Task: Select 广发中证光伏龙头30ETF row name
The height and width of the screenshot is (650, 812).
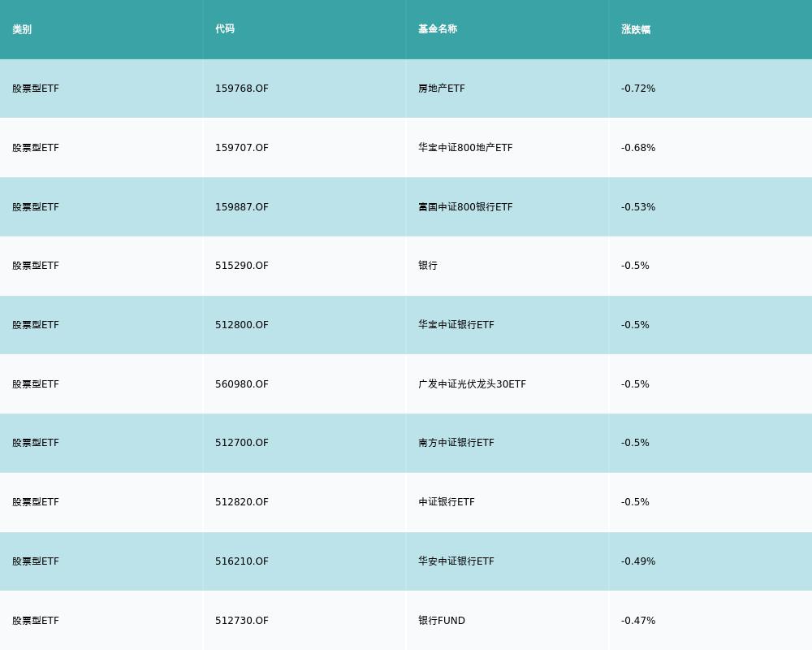Action: (472, 384)
